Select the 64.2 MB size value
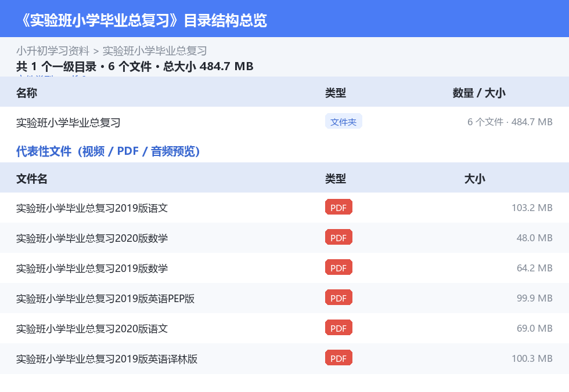569x392 pixels. click(x=535, y=268)
